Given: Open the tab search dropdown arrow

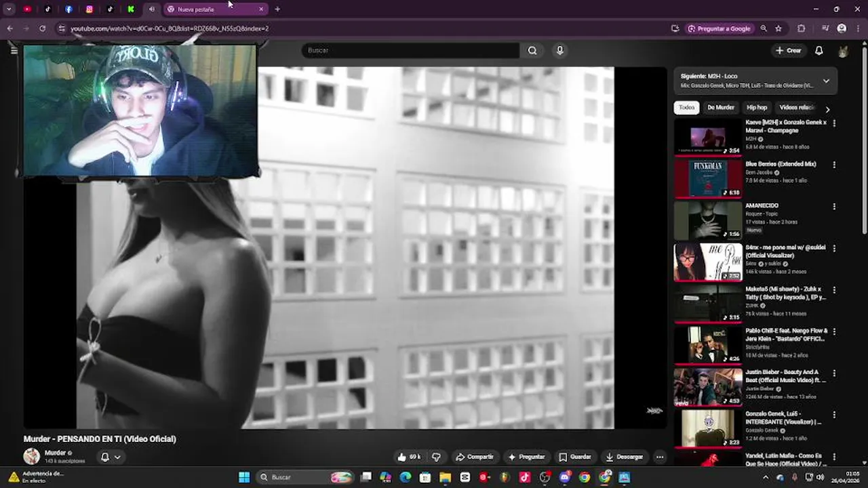Looking at the screenshot, I should (9, 9).
